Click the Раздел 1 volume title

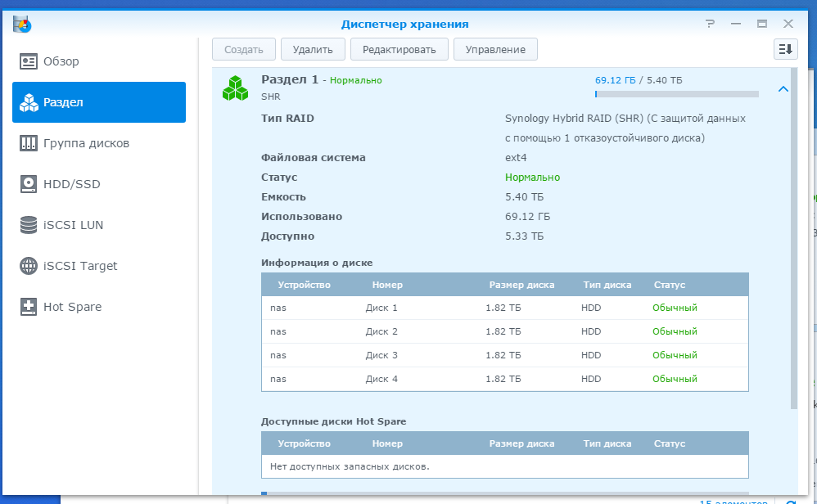290,79
